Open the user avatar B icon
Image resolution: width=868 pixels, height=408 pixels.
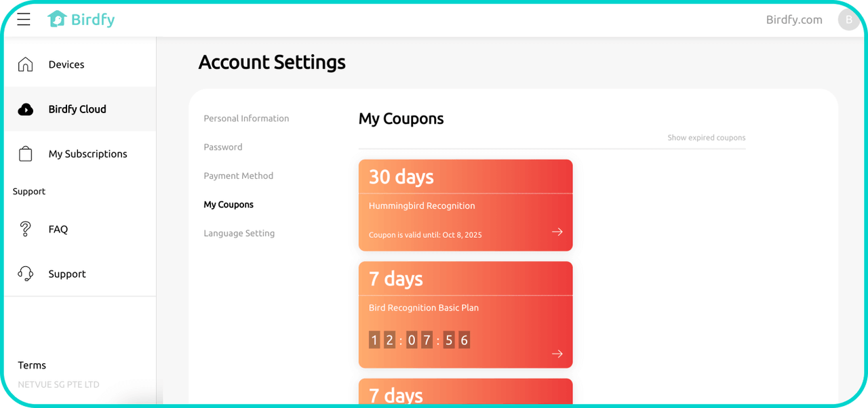(848, 20)
